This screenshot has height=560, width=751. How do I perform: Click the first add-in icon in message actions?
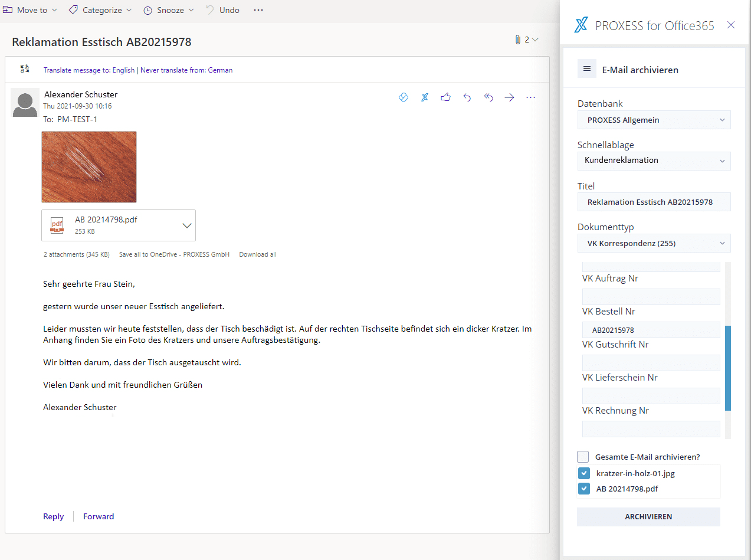point(404,97)
